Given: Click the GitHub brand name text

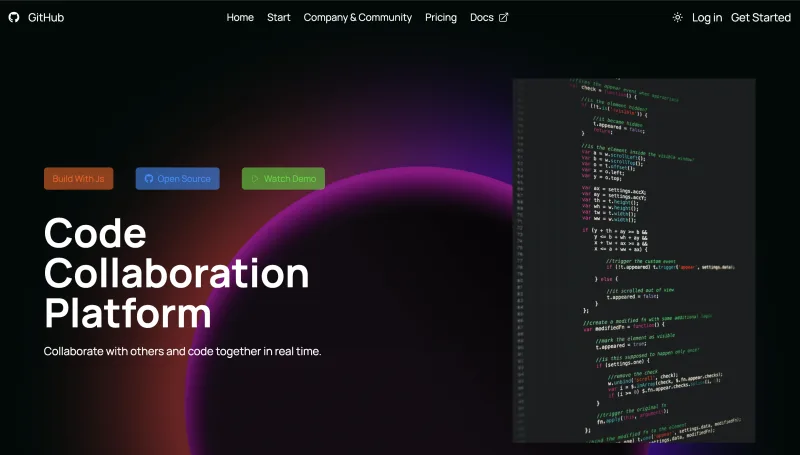Looking at the screenshot, I should coord(46,17).
